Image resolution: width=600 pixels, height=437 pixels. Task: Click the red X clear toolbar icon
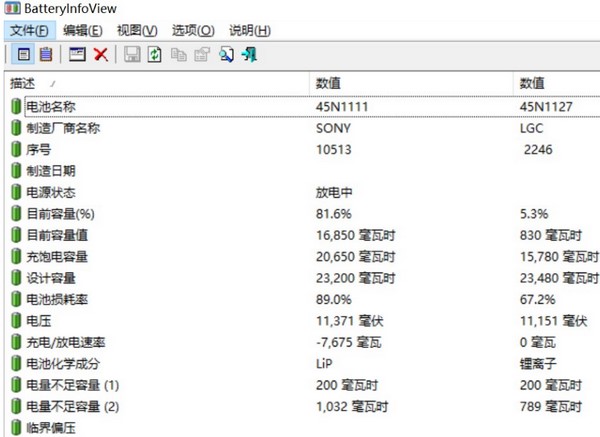coord(101,54)
